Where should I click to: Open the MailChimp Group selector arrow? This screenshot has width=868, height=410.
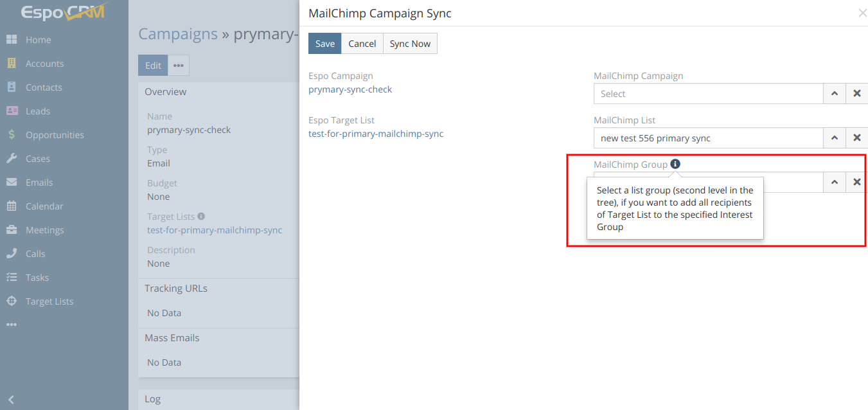(834, 183)
